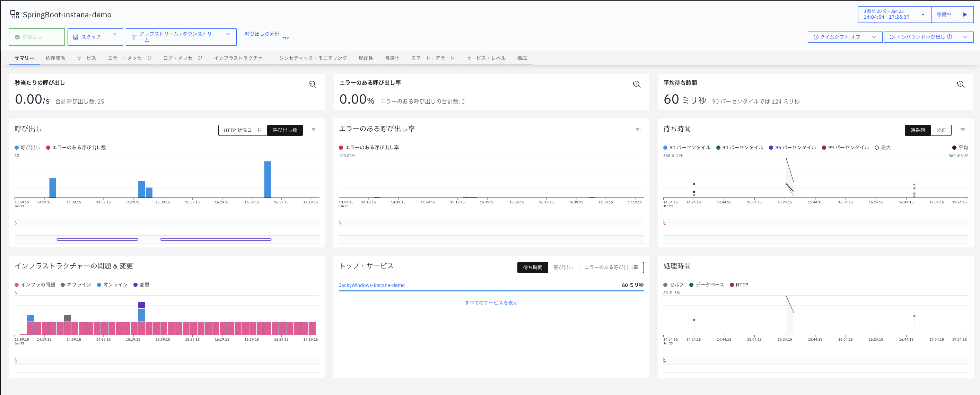Image resolution: width=980 pixels, height=395 pixels.
Task: Open the JackyWindows-instana-demo service link
Action: point(371,285)
